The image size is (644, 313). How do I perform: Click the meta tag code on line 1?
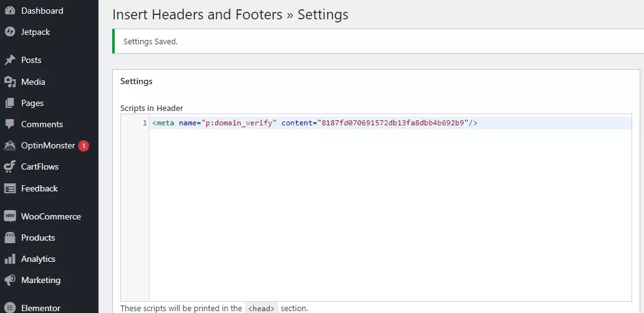[x=315, y=123]
